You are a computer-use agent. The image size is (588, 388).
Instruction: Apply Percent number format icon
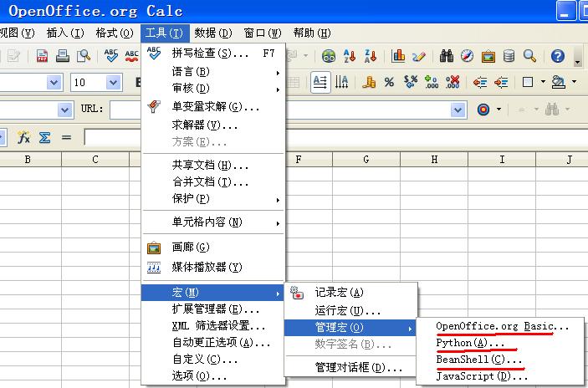coord(389,82)
